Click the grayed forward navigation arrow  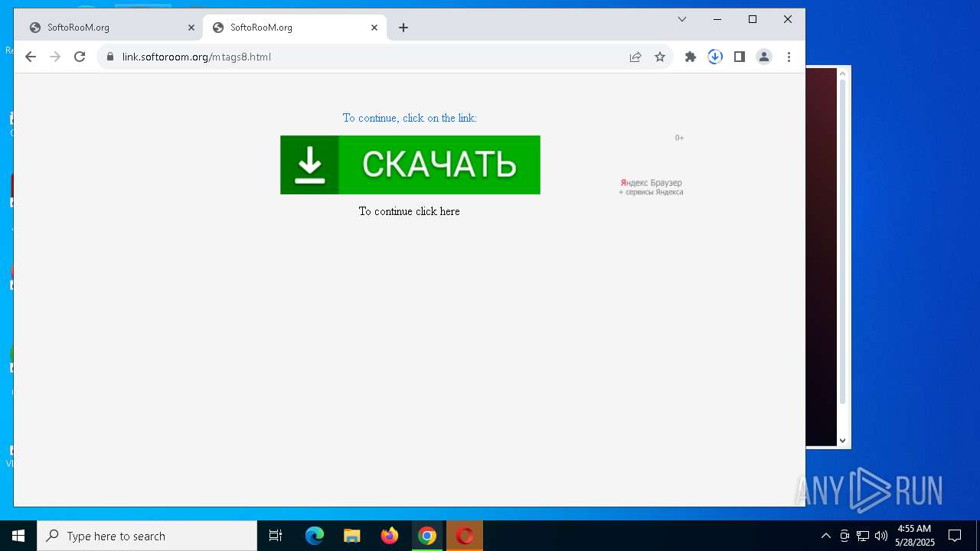[x=55, y=57]
